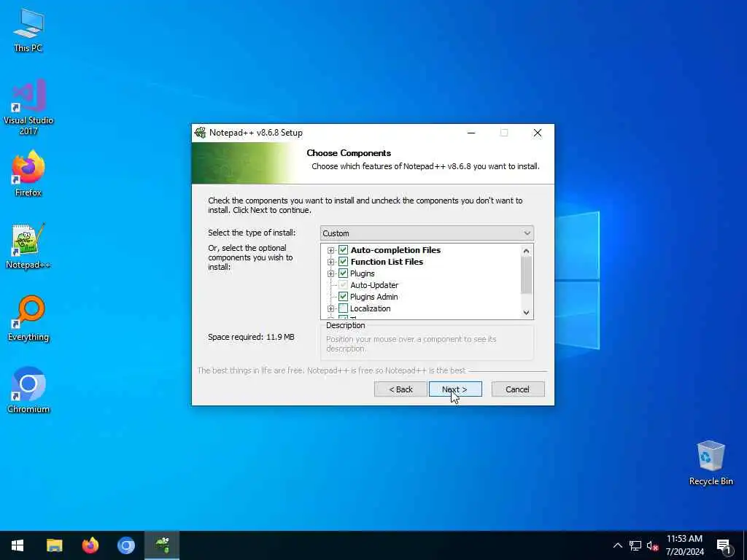Uncheck the Plugins checkbox
747x560 pixels.
(x=343, y=273)
